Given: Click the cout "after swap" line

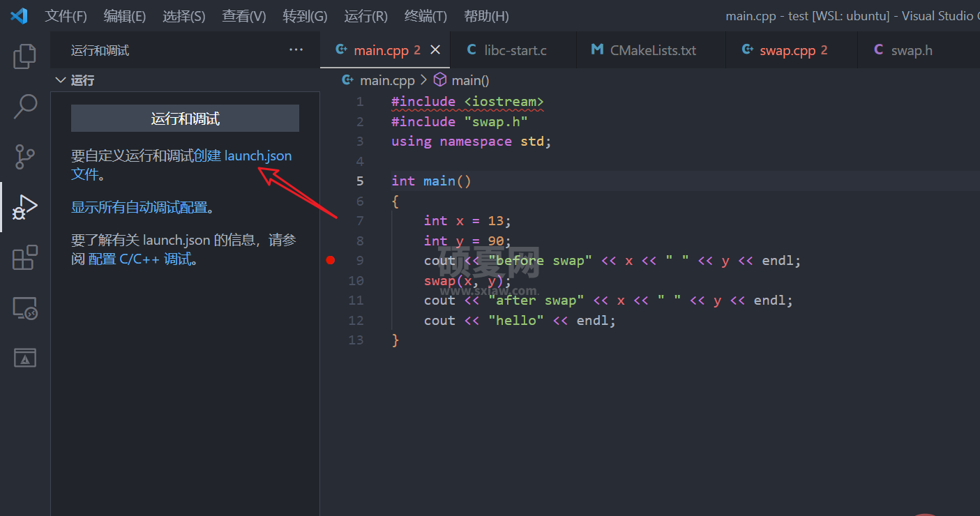Looking at the screenshot, I should pyautogui.click(x=608, y=301).
